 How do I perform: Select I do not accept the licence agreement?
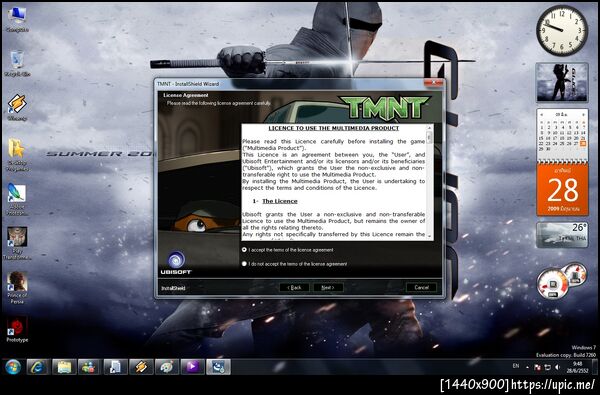(x=244, y=264)
